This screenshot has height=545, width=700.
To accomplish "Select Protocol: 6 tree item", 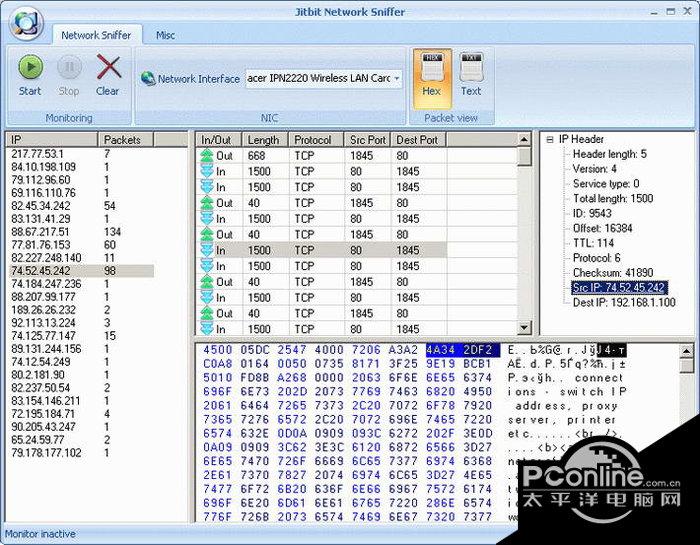I will click(x=596, y=258).
